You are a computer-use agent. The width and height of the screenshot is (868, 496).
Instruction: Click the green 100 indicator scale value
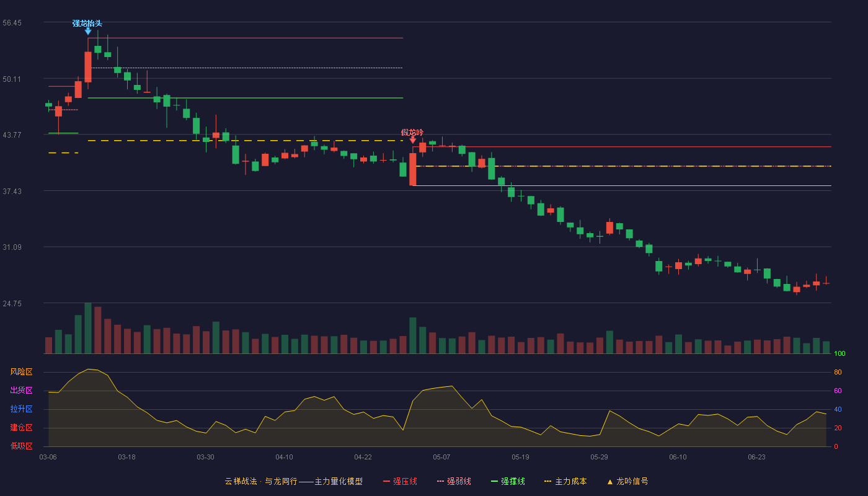[x=839, y=354]
